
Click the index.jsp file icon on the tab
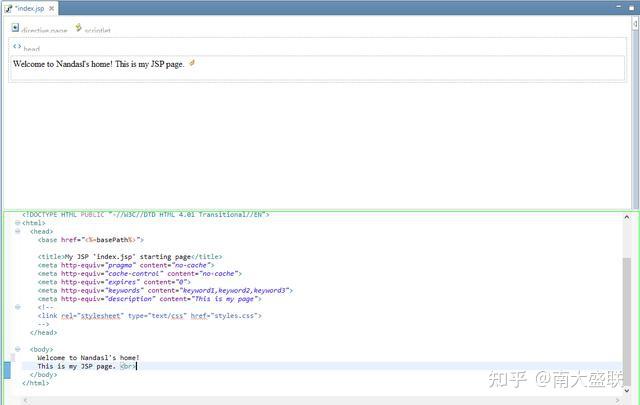[x=8, y=8]
